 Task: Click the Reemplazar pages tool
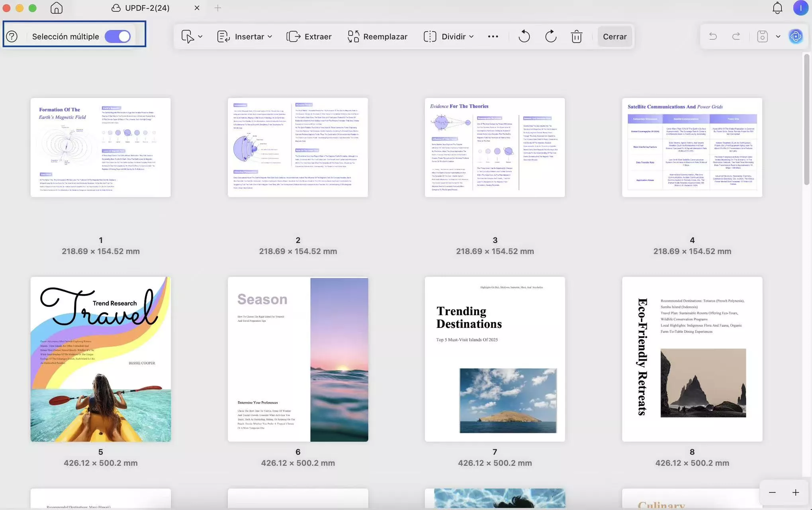tap(377, 37)
